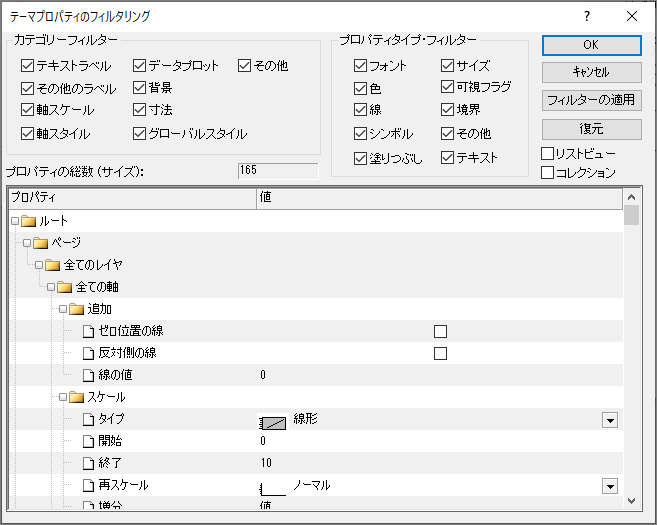657x525 pixels.
Task: Uncheck 色 property type filter
Action: tap(360, 88)
